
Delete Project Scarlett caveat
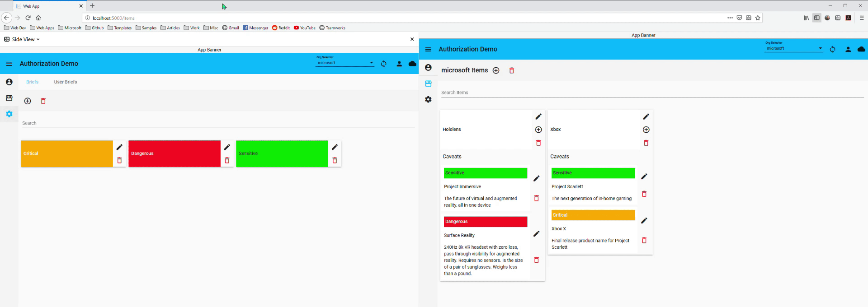pos(644,194)
